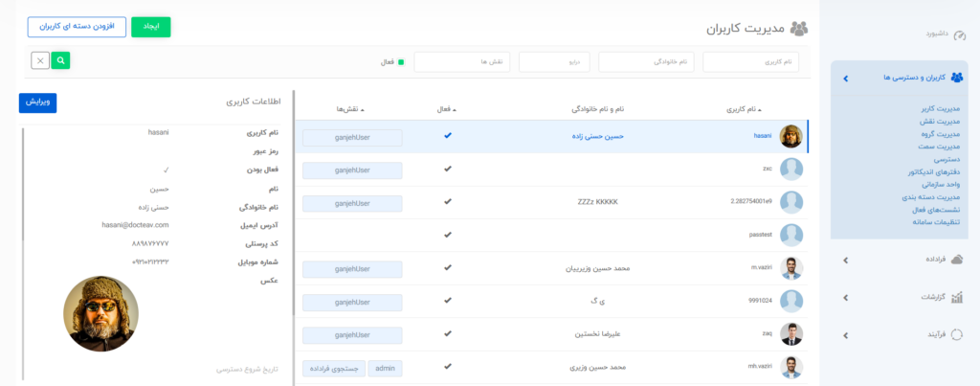The width and height of the screenshot is (980, 386).
Task: Toggle the فعال filter checkbox
Action: (x=401, y=62)
